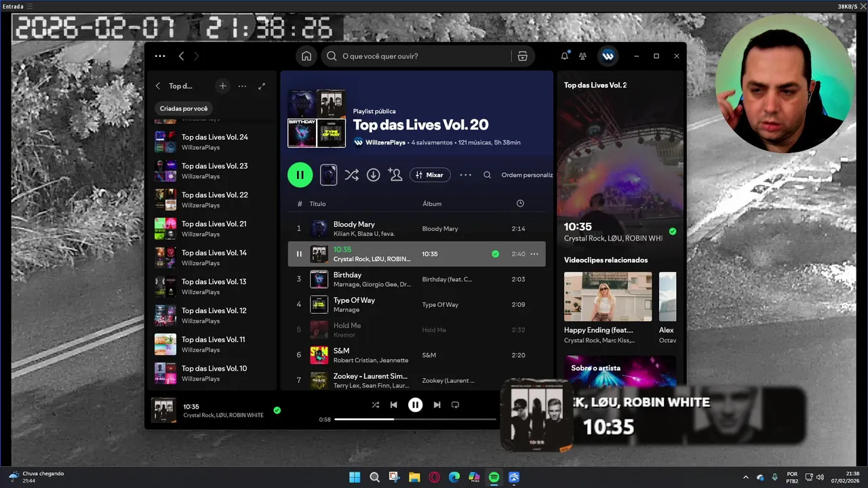Open Top das Lives Vol. 21 playlist
Image resolution: width=868 pixels, height=488 pixels.
click(211, 228)
